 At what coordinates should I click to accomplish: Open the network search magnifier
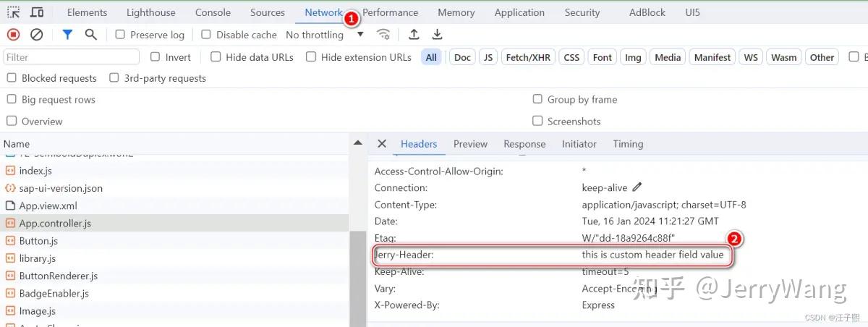pyautogui.click(x=90, y=34)
